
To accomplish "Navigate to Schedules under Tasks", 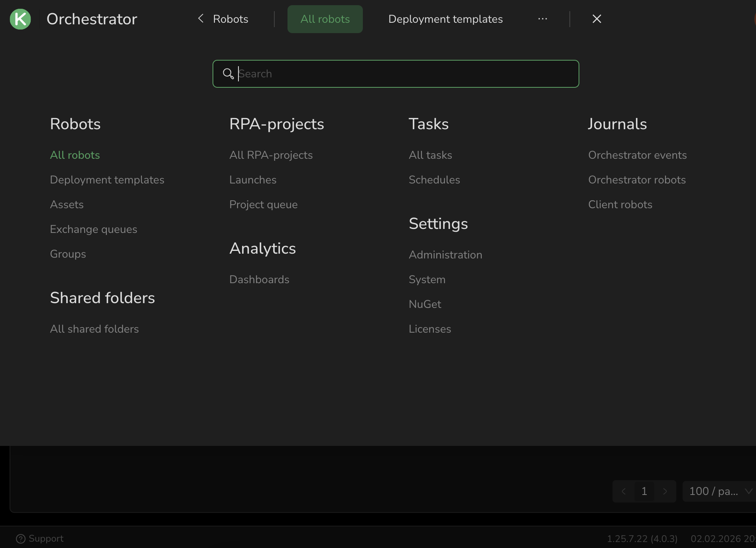I will 434,180.
